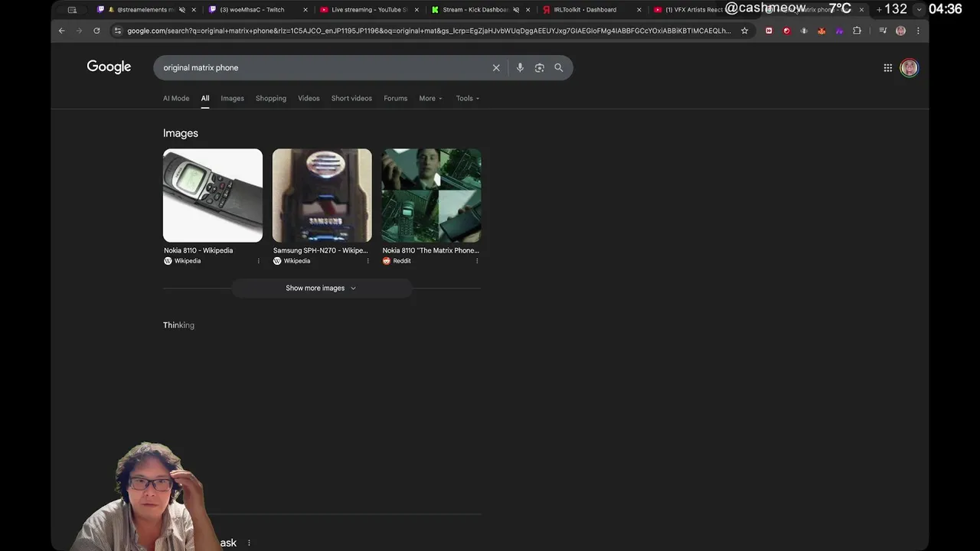This screenshot has width=980, height=551.
Task: Click the Images section heading
Action: point(181,133)
